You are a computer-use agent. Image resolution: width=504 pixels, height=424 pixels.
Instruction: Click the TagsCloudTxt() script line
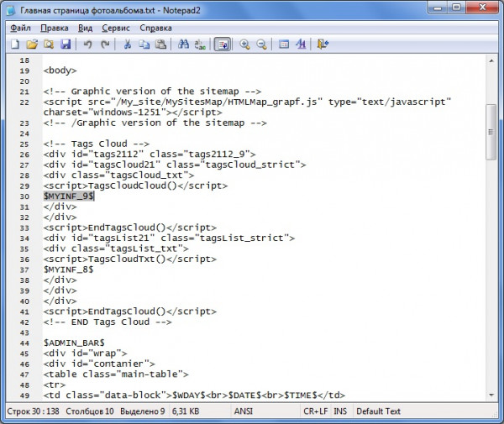130,259
